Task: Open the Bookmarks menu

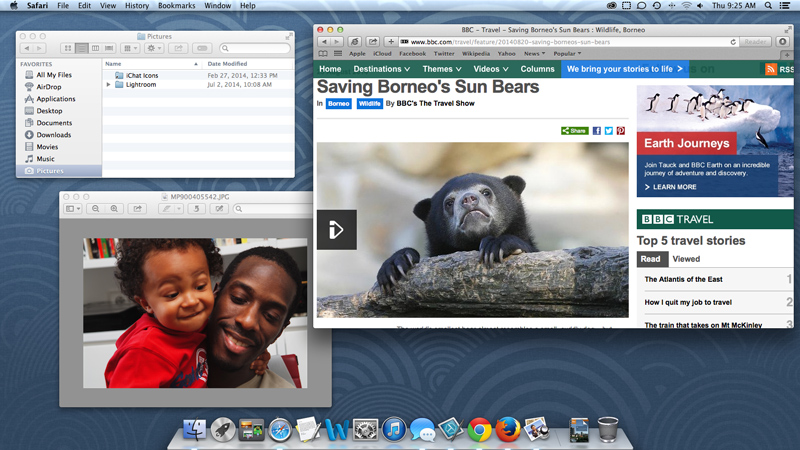Action: (177, 6)
